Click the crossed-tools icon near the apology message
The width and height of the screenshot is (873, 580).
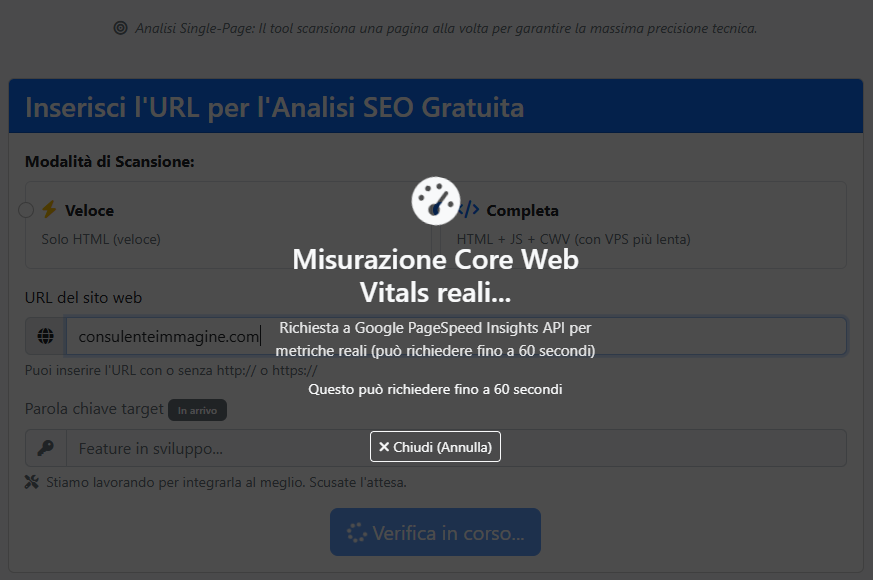tap(29, 481)
